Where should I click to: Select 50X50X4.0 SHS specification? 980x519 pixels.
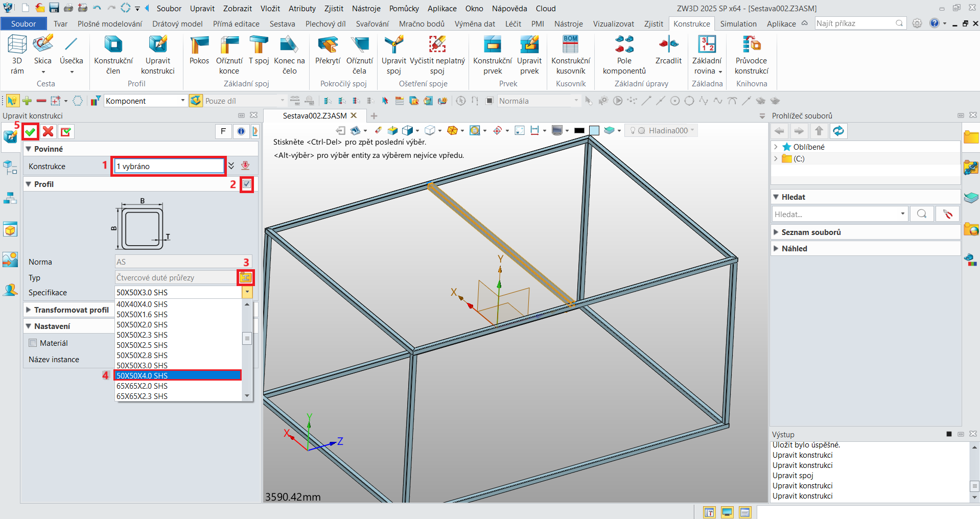[178, 375]
